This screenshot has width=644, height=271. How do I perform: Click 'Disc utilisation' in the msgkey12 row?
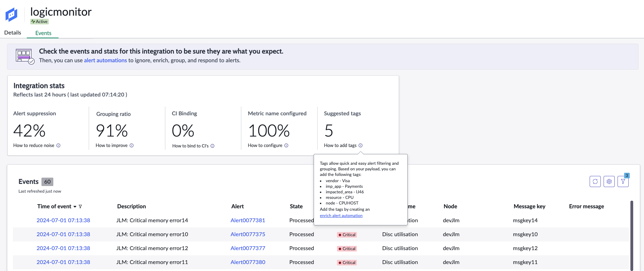(400, 248)
